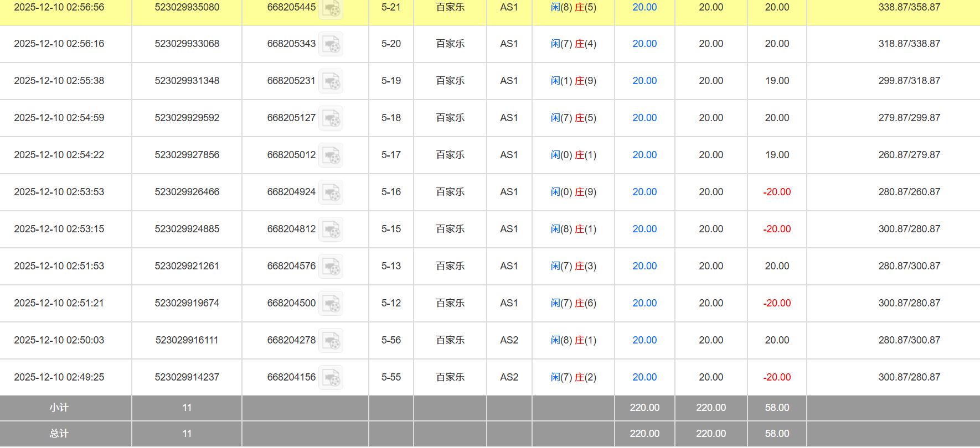Open replay icon for round 668204924
980x448 pixels.
tap(331, 192)
